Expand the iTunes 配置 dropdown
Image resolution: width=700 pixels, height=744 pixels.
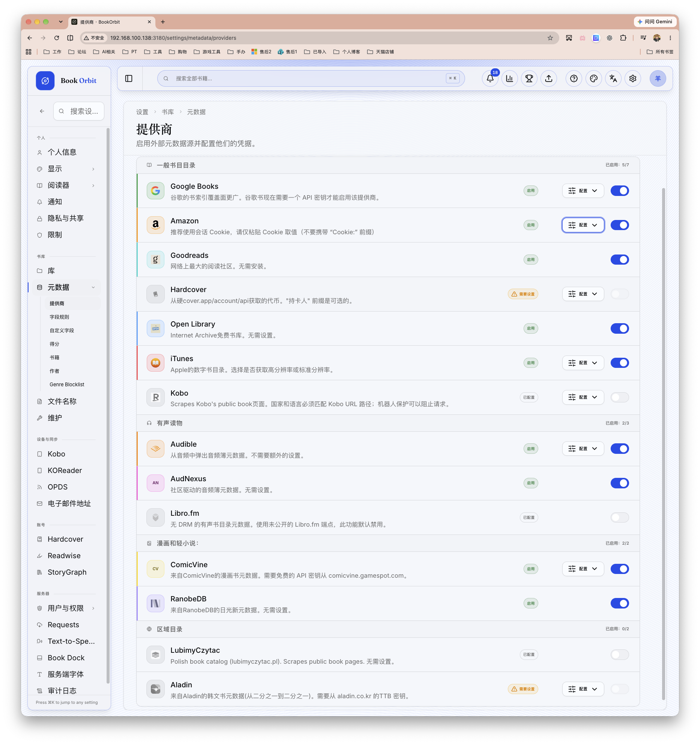(x=583, y=363)
